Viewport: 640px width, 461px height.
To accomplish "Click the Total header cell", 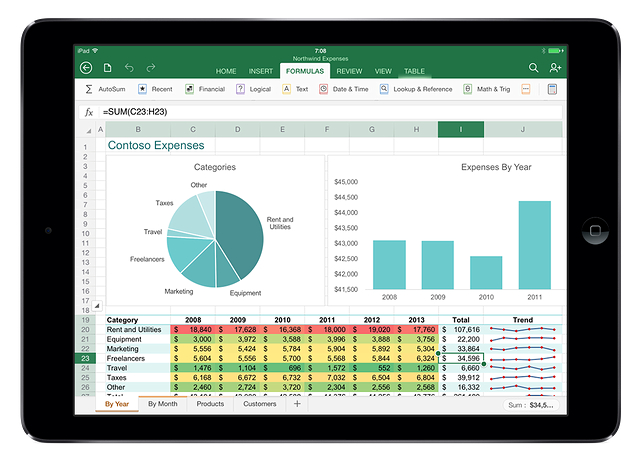I will (461, 320).
